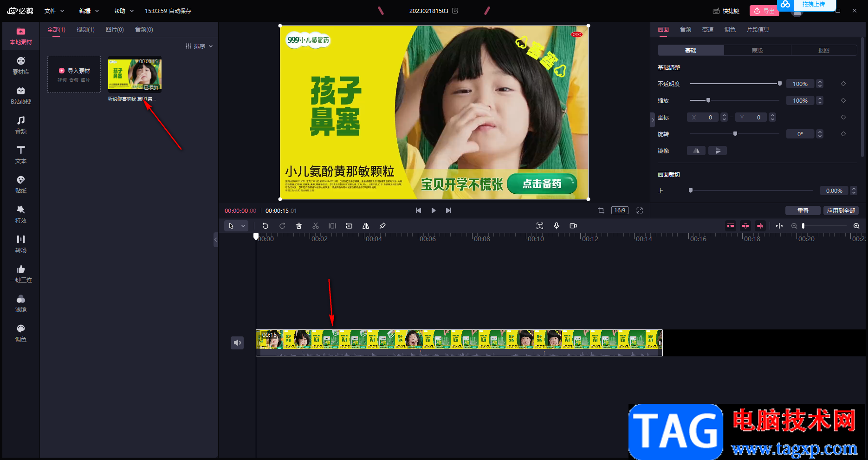Select the 抠图 cutout sub-tab
The width and height of the screenshot is (868, 460).
(824, 50)
